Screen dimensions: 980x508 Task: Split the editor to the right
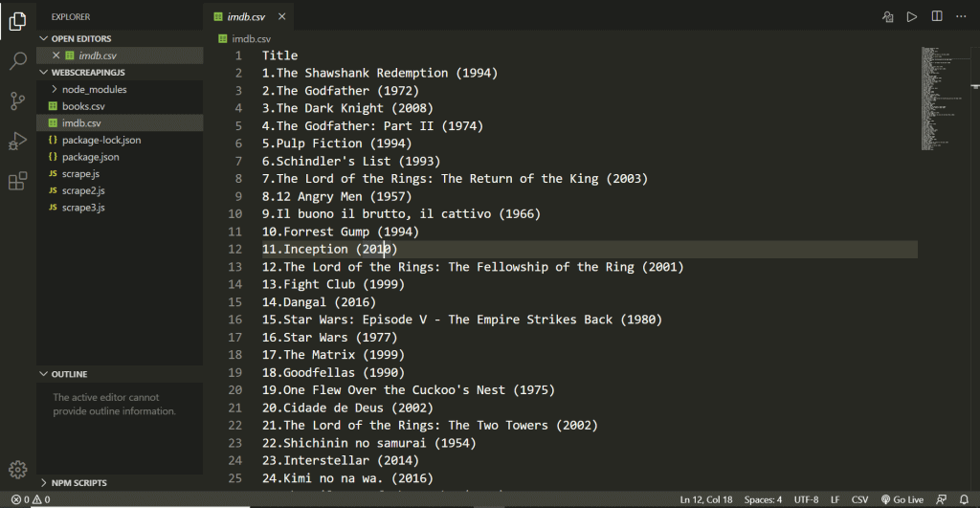coord(937,16)
